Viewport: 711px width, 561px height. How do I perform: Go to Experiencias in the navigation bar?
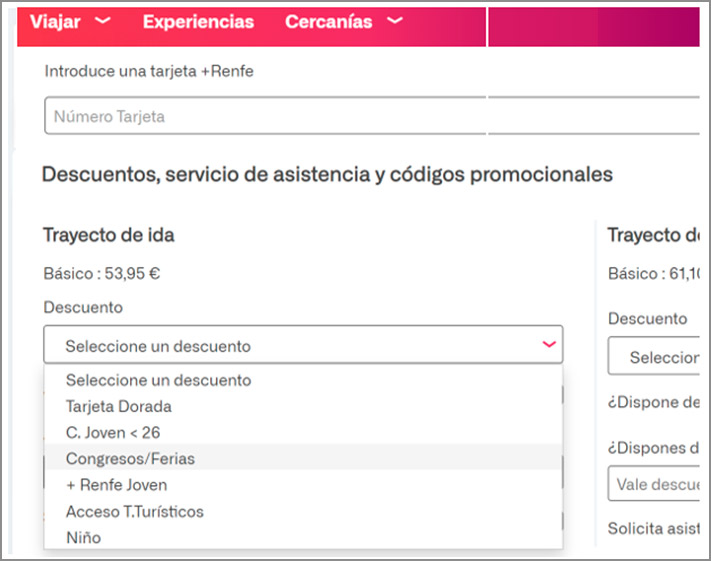click(x=198, y=21)
